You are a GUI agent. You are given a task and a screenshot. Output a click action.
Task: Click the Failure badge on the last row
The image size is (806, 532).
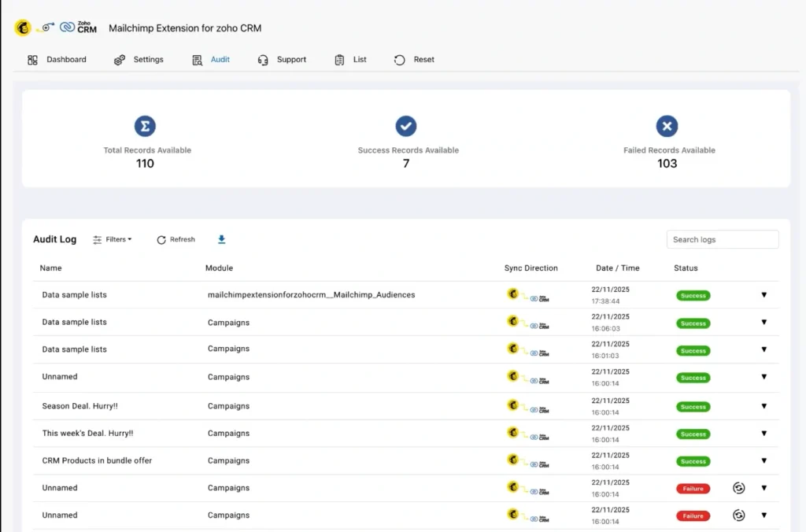(x=693, y=515)
